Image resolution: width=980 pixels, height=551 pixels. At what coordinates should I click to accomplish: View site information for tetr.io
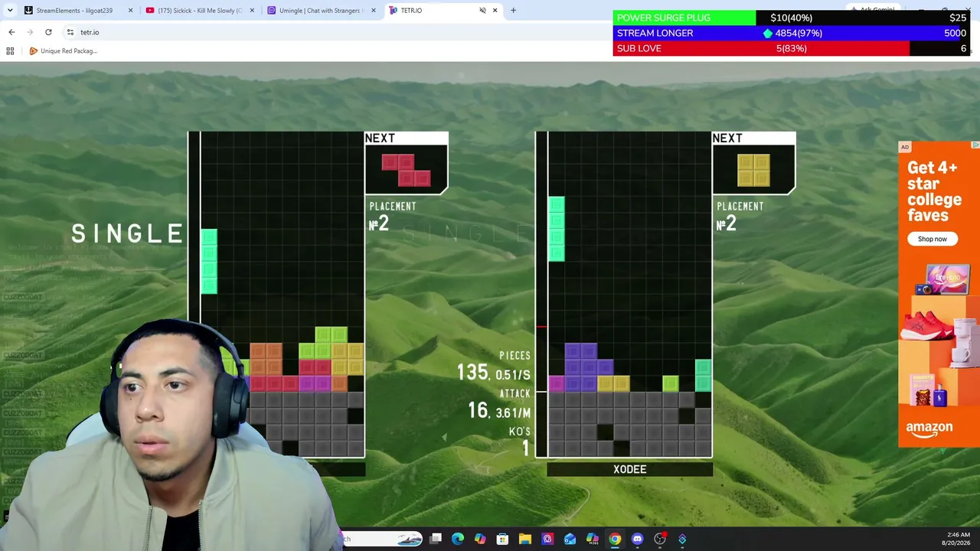(x=70, y=32)
